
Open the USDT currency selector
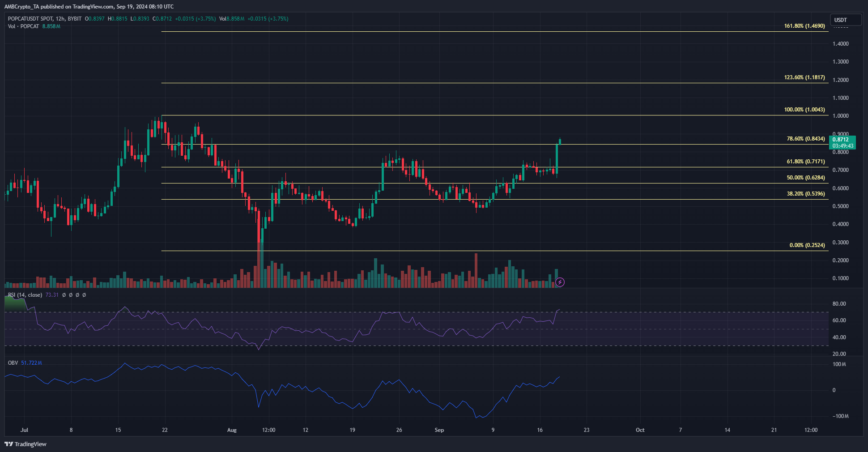pos(846,20)
